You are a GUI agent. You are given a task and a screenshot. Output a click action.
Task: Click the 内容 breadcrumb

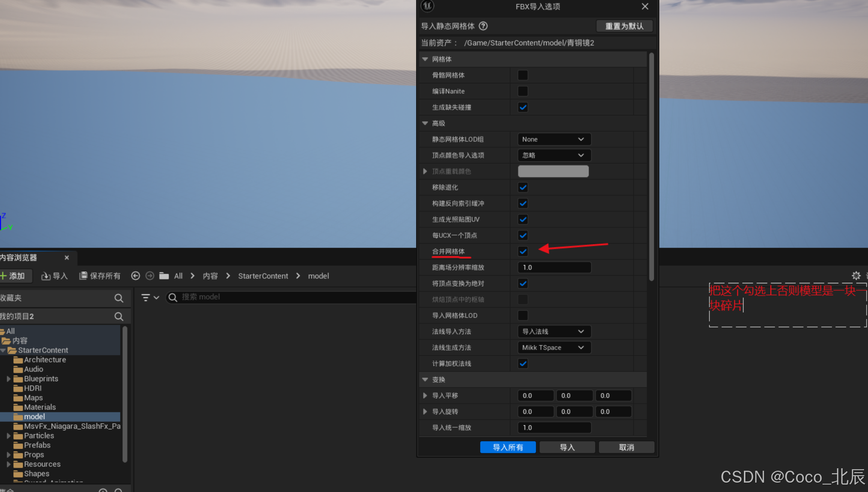[x=210, y=276]
